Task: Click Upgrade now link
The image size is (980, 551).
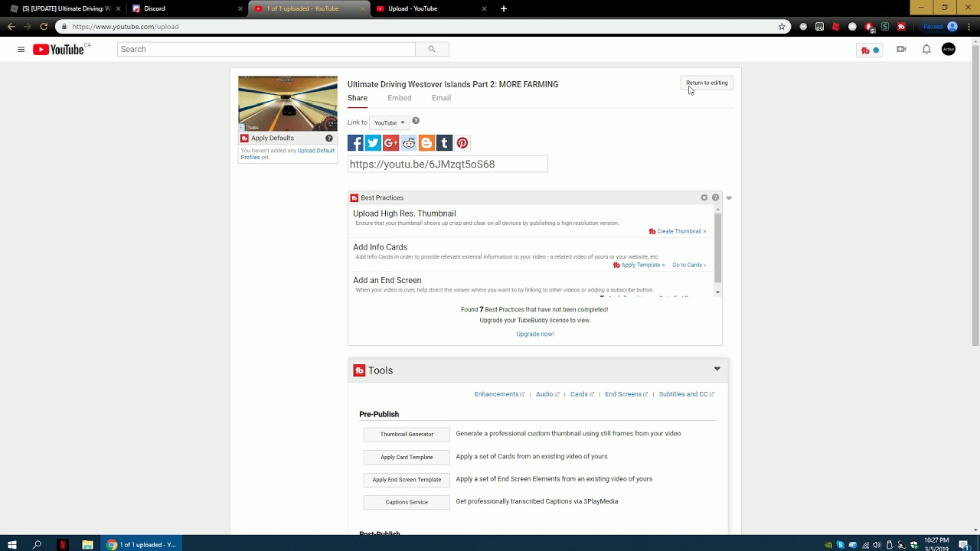Action: pyautogui.click(x=535, y=334)
